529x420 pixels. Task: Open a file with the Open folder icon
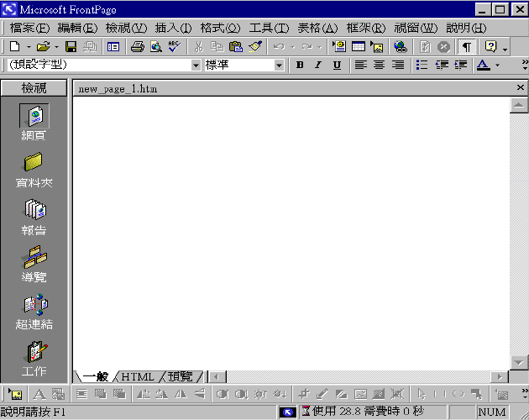tap(43, 46)
